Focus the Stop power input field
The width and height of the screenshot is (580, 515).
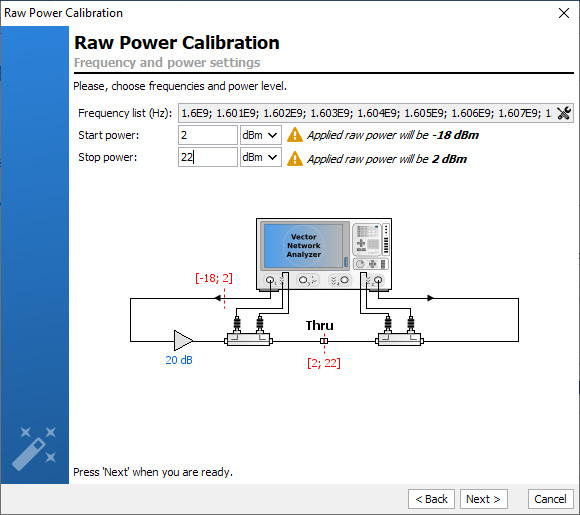(208, 157)
